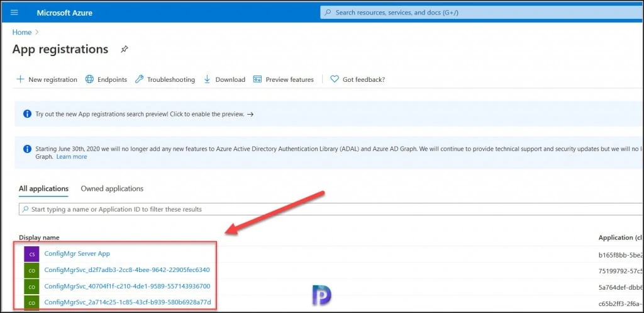Click the CO icon for ConfigMgrSvc_2a714c25
The height and width of the screenshot is (313, 644).
tap(31, 304)
